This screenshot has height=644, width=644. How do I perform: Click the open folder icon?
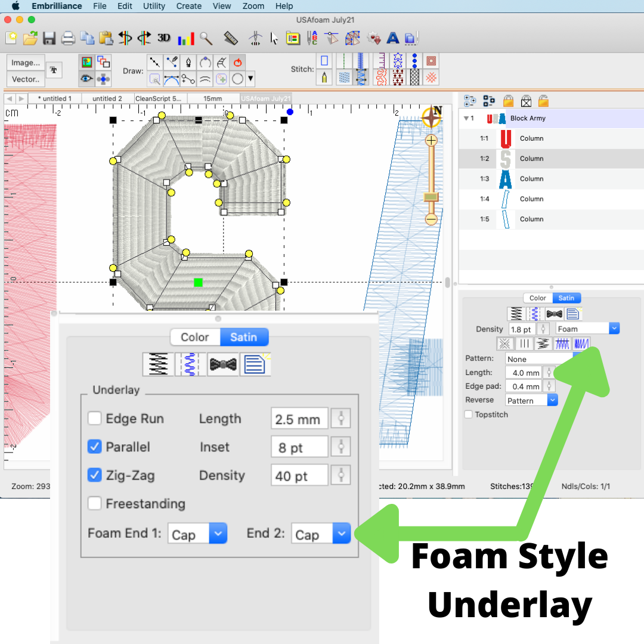pyautogui.click(x=30, y=39)
